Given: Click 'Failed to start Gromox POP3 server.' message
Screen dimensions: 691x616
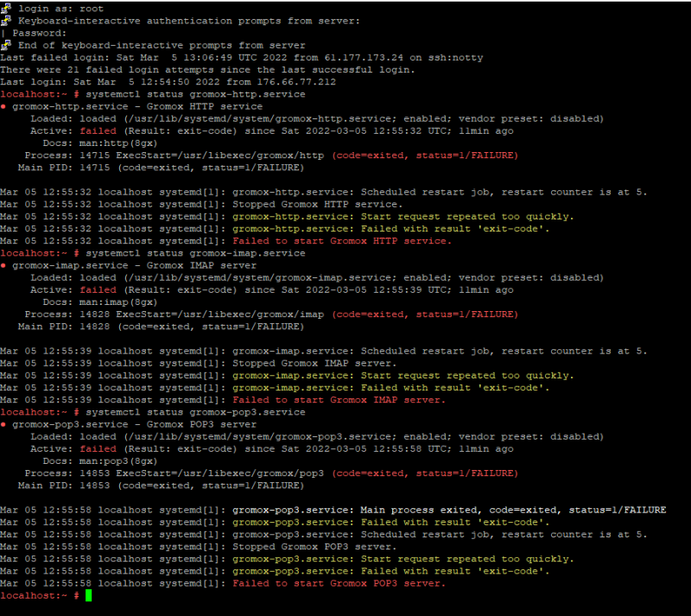Looking at the screenshot, I should 339,584.
